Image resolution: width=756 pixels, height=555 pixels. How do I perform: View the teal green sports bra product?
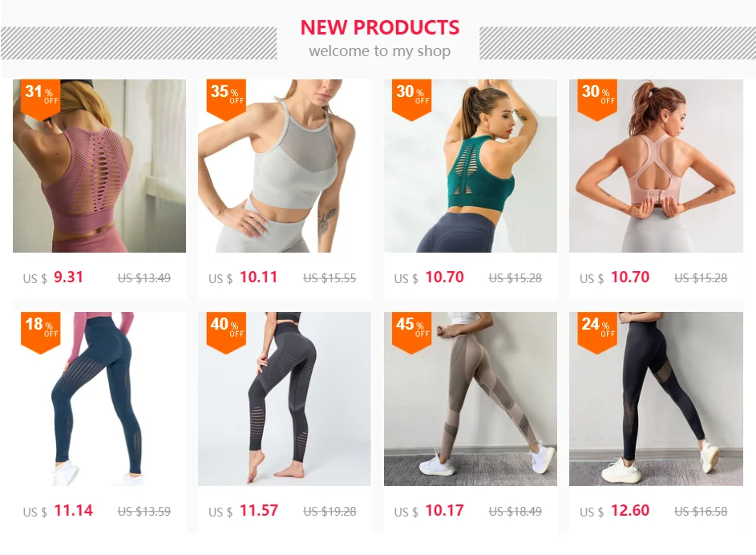(x=471, y=166)
